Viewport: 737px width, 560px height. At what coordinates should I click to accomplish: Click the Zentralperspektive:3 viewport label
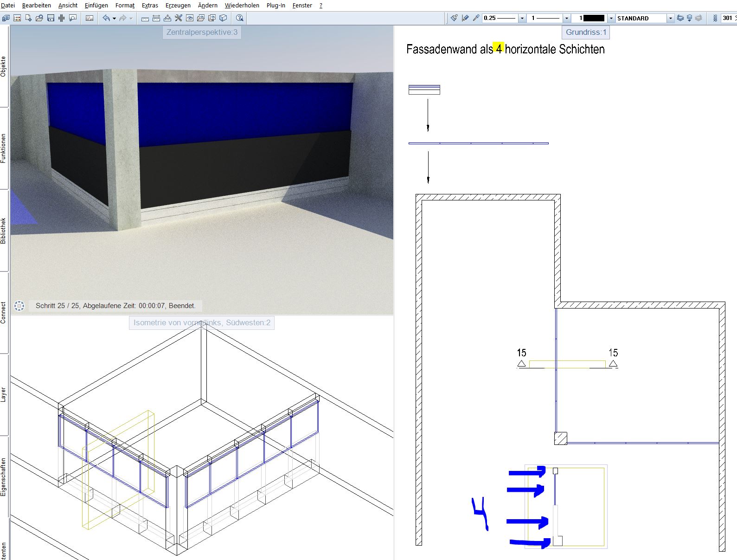pyautogui.click(x=202, y=32)
